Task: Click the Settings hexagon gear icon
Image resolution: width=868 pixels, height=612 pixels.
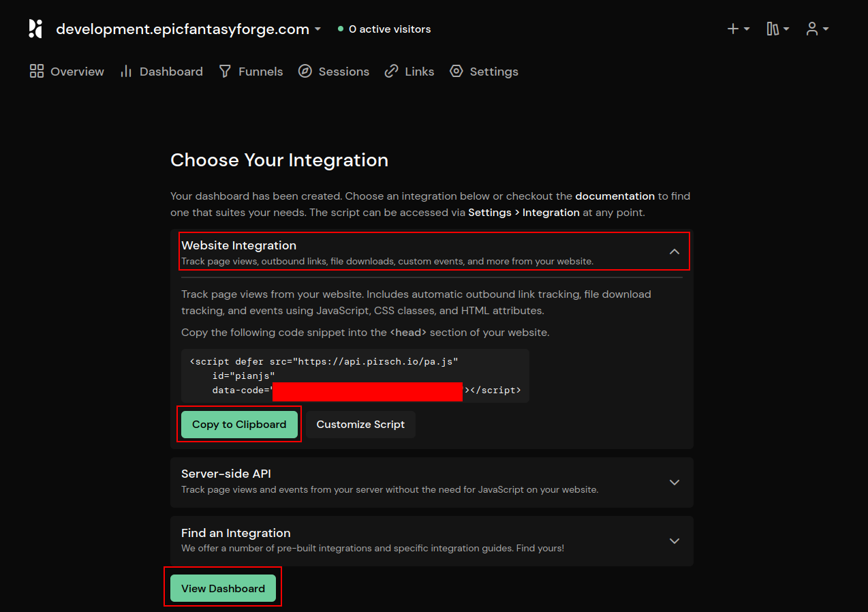Action: point(456,72)
